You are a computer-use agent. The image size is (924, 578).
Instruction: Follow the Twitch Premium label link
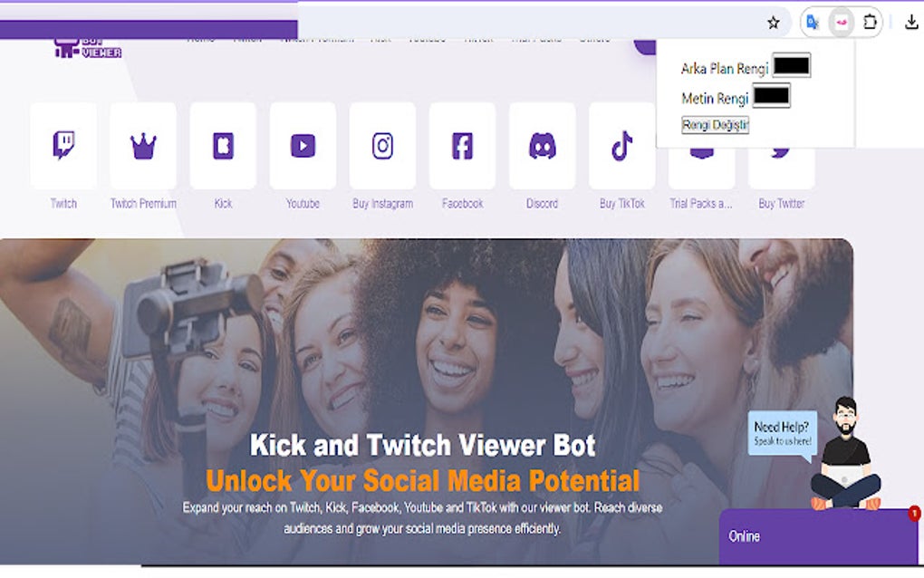(x=143, y=203)
